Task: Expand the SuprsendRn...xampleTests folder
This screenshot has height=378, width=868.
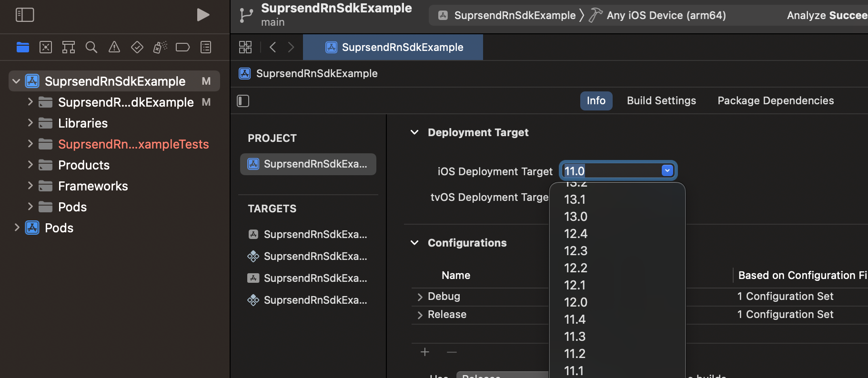Action: coord(30,144)
